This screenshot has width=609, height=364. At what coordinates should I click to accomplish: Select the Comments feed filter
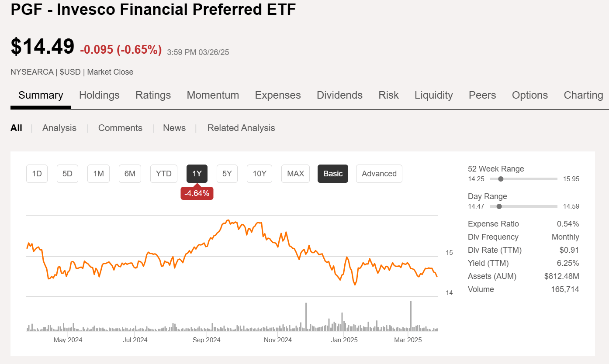pyautogui.click(x=120, y=127)
